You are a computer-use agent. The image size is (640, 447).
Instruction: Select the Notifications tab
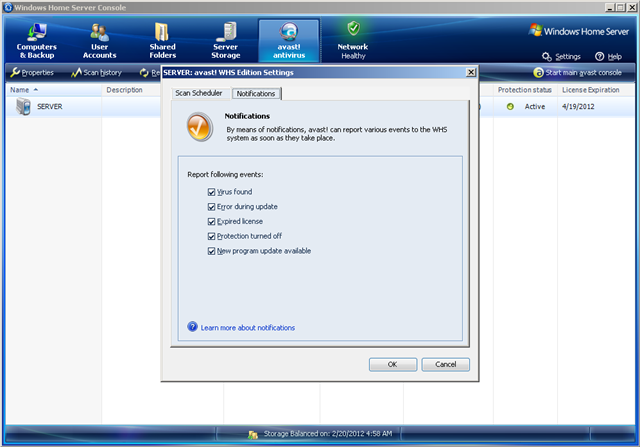256,93
